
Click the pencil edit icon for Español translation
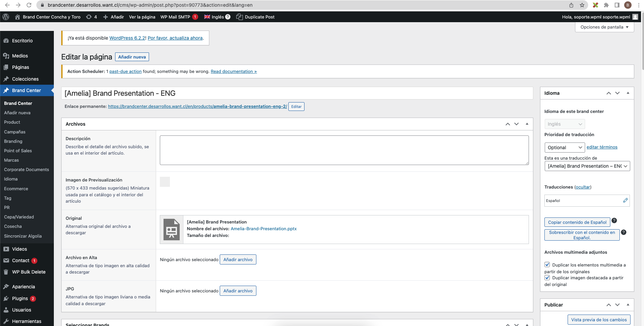coord(625,200)
